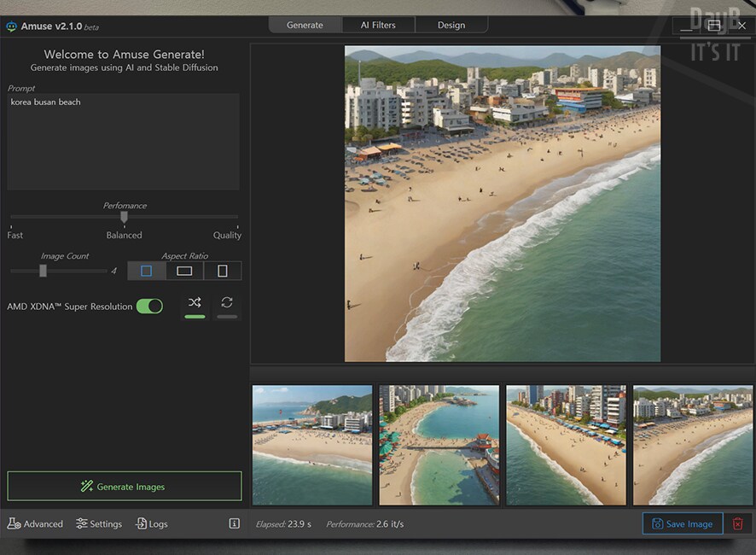Toggle AMD XDNA Super Resolution switch
The width and height of the screenshot is (756, 555).
(149, 306)
